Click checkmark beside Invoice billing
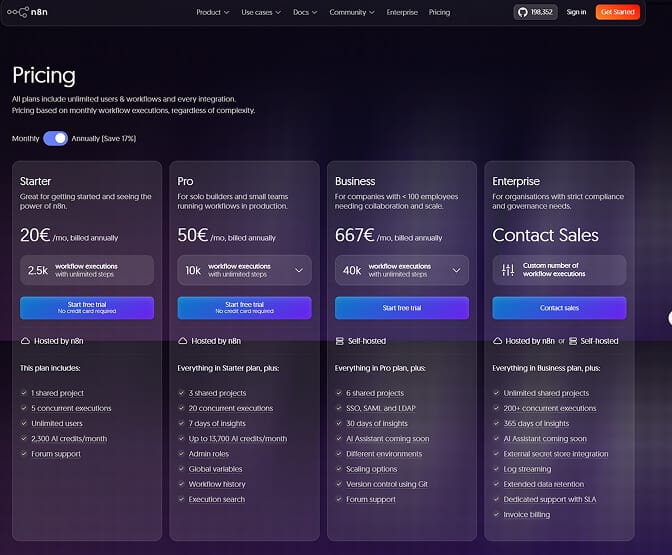Screen dimensions: 672x555 (x=496, y=514)
